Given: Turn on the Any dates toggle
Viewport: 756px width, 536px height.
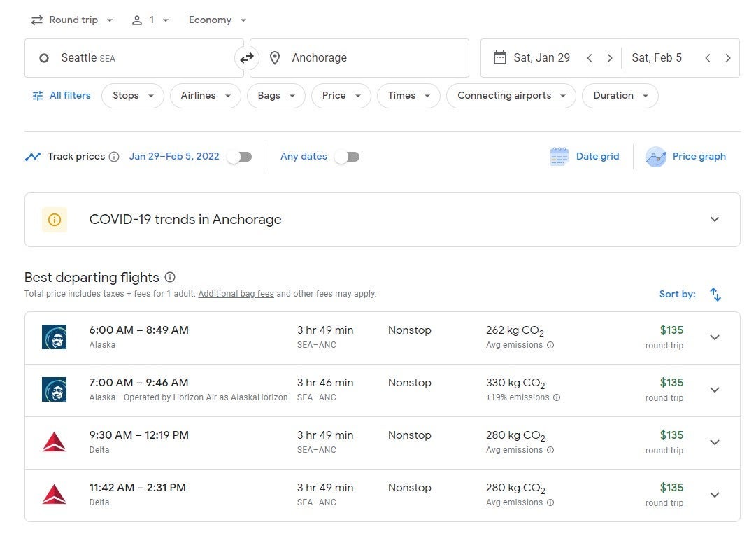Looking at the screenshot, I should click(x=346, y=157).
